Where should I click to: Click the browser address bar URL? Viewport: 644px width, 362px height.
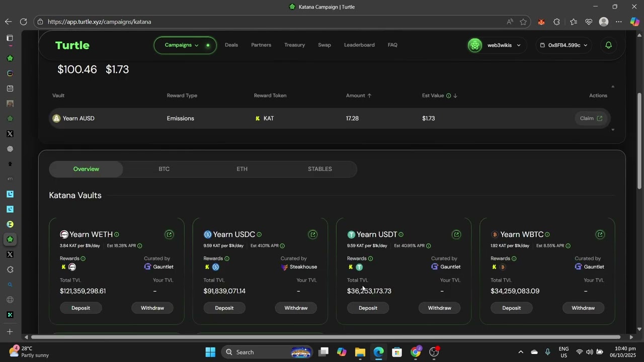100,22
